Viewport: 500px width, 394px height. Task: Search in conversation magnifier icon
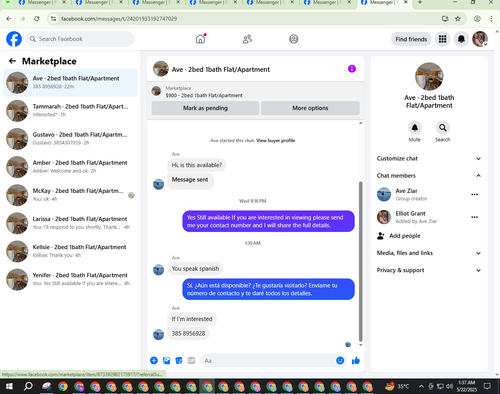click(443, 128)
